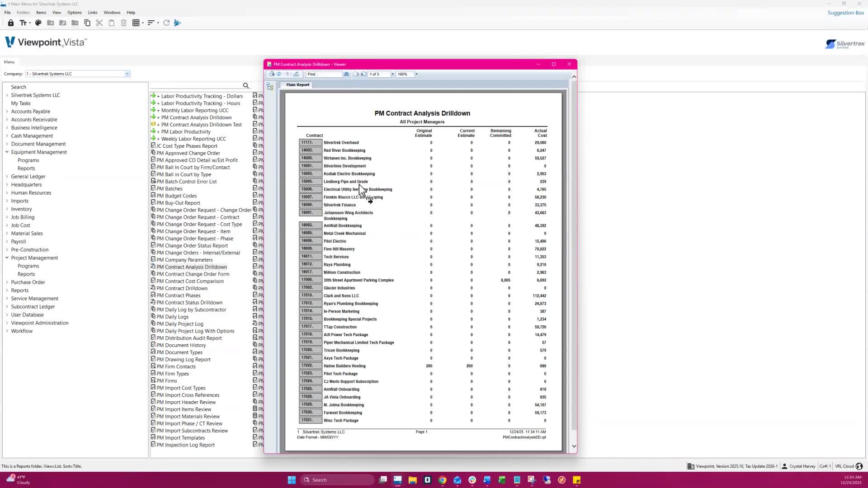Screen dimensions: 868x488
Task: Select the Main Report tab
Action: pyautogui.click(x=297, y=84)
